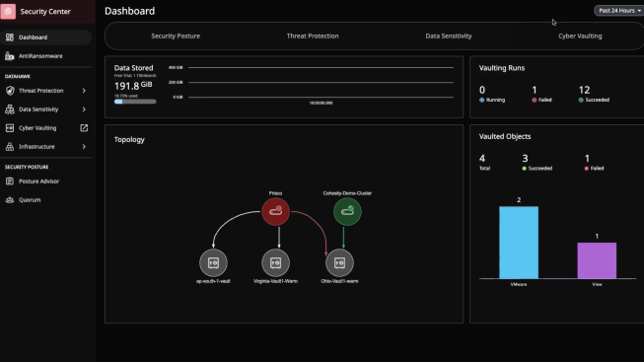The width and height of the screenshot is (644, 362).
Task: Open Dashboard in the sidebar
Action: point(45,37)
